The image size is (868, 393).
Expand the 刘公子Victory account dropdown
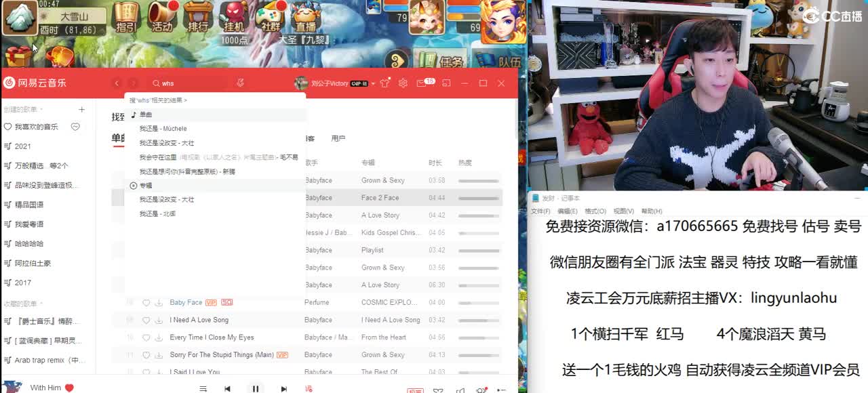(x=373, y=83)
